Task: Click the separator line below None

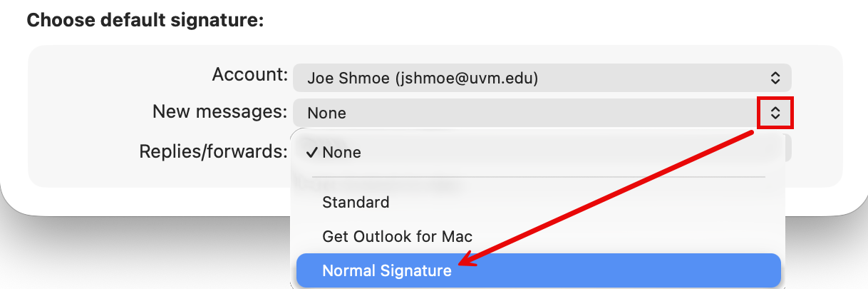Action: pyautogui.click(x=538, y=177)
